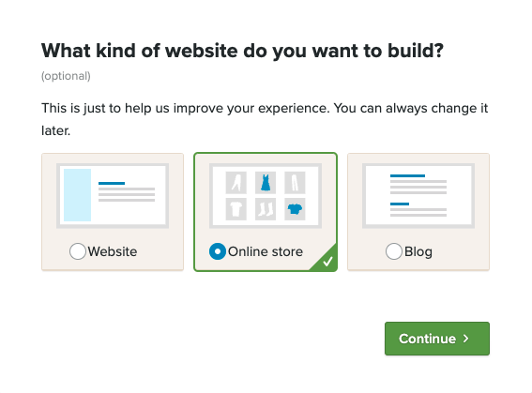Click the Online store preview thumbnail frame

tap(266, 196)
